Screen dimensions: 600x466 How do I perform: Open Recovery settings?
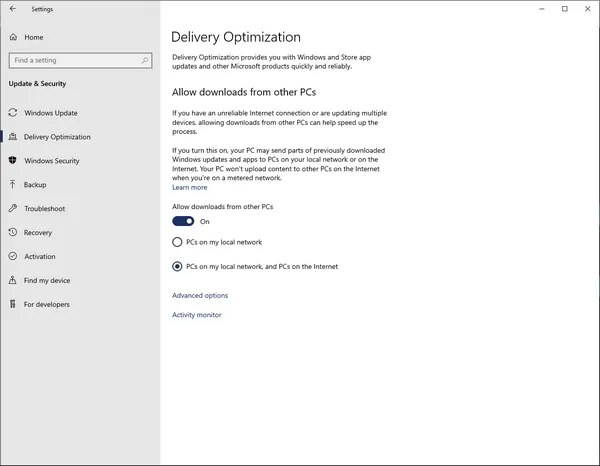[x=38, y=233]
